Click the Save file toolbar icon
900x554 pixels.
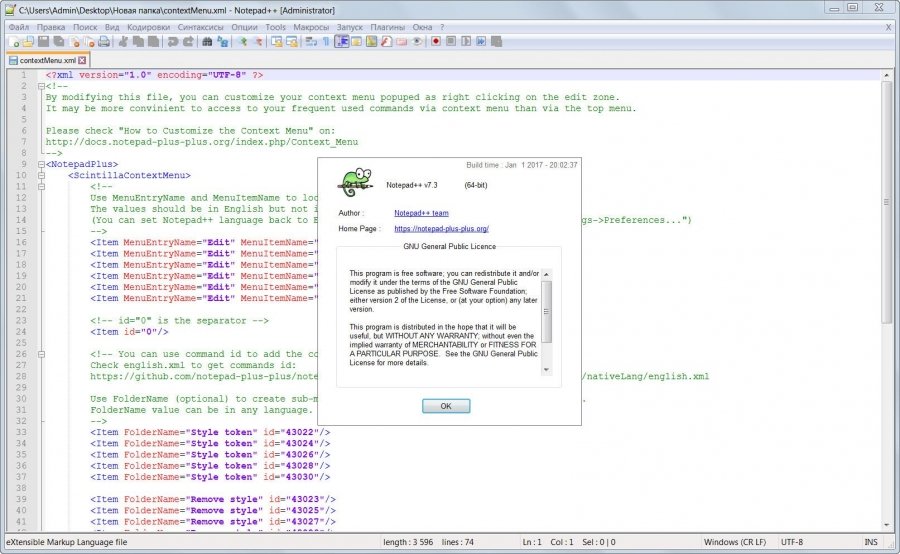(44, 42)
